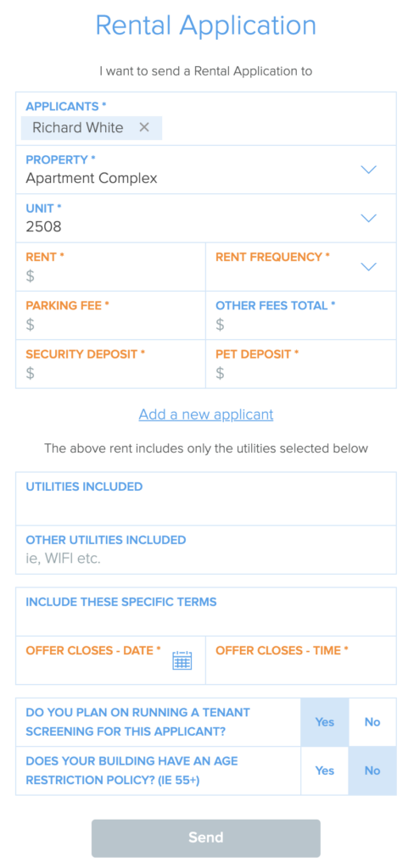Click the Offer Closes - Time field
The image size is (414, 868).
(x=301, y=660)
